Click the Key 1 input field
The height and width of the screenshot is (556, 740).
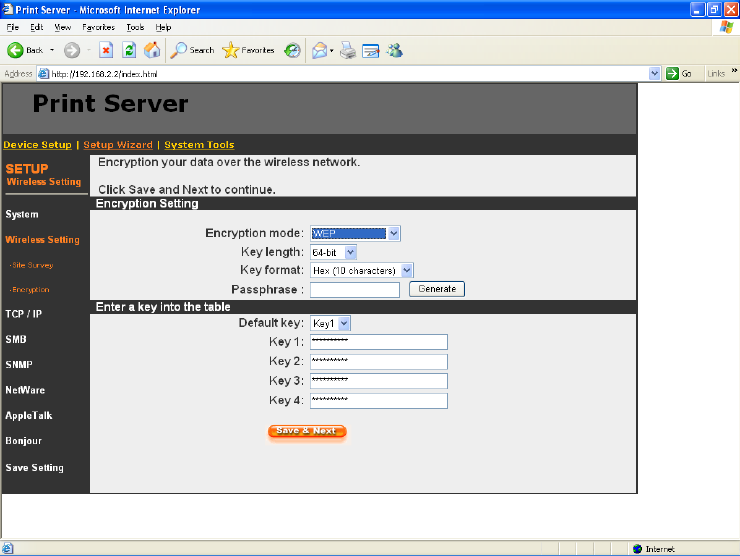point(378,342)
